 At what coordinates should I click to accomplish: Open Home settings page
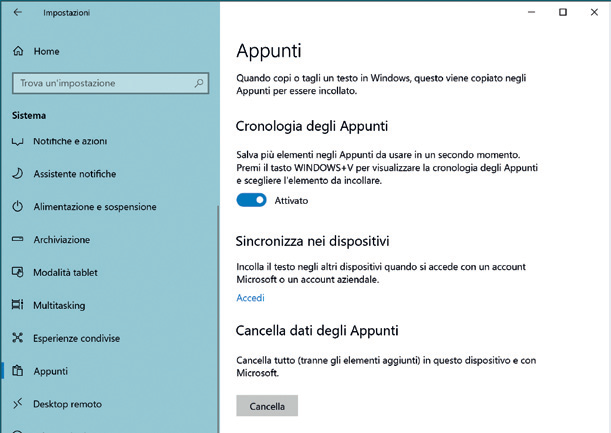[46, 51]
